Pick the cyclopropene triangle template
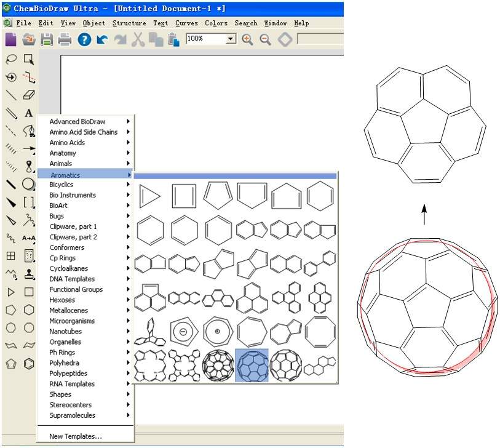This screenshot has height=448, width=500. pyautogui.click(x=149, y=196)
